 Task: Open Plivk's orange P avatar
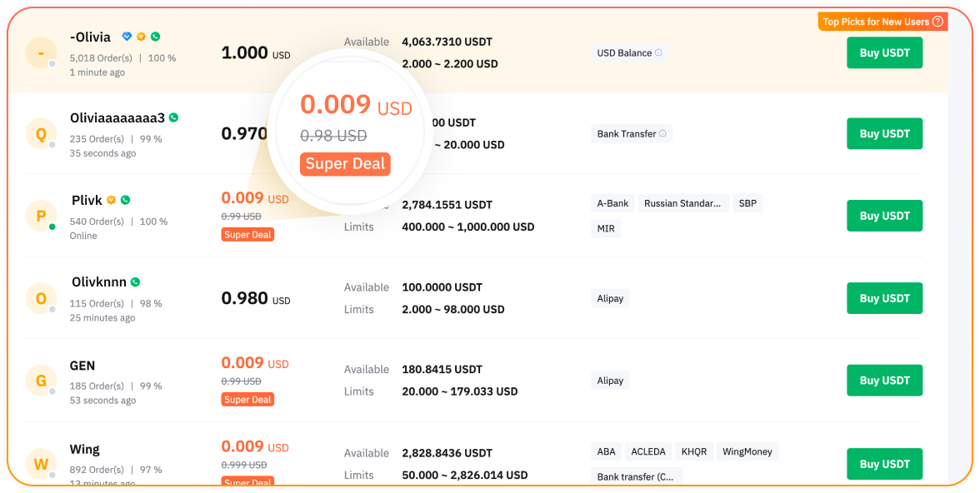click(x=41, y=216)
